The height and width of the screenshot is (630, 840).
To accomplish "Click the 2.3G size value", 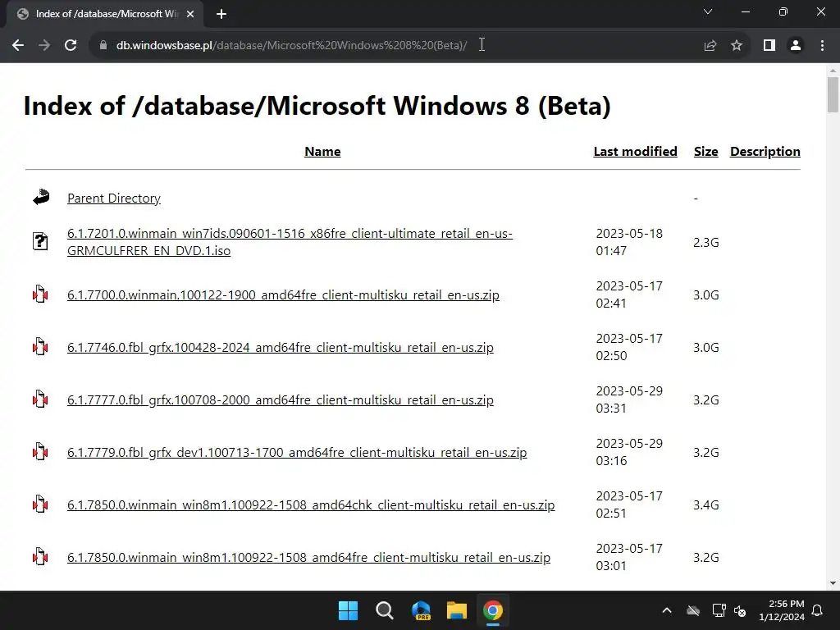I will [706, 242].
